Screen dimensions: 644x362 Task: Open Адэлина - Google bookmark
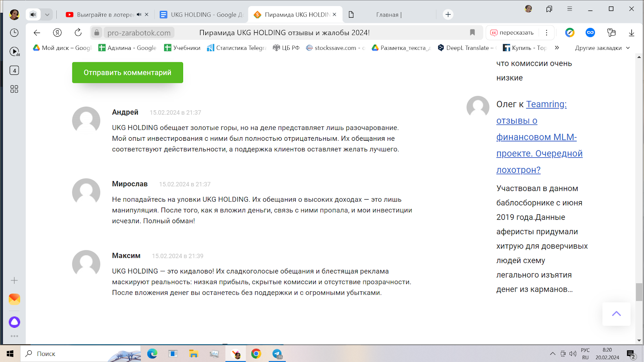point(128,47)
